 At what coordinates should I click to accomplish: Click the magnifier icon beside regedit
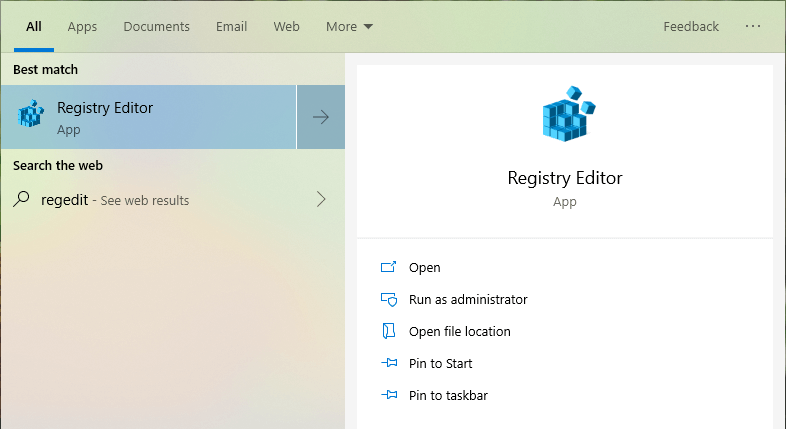tap(21, 199)
